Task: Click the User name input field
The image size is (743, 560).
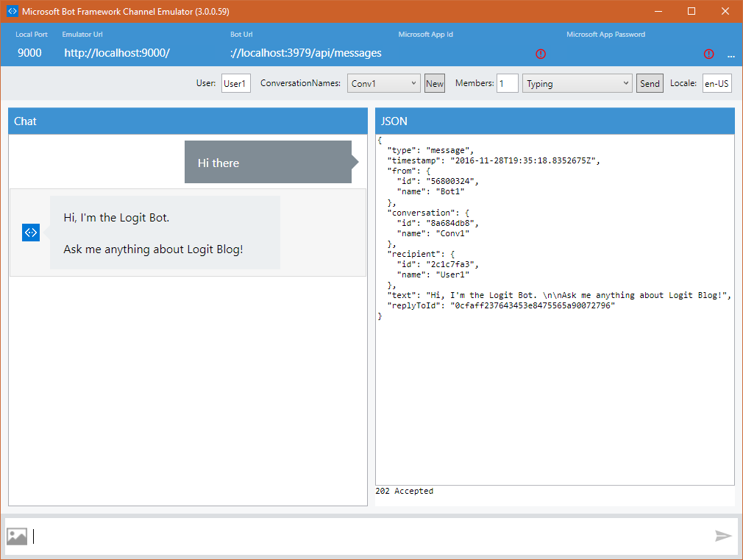Action: tap(236, 83)
